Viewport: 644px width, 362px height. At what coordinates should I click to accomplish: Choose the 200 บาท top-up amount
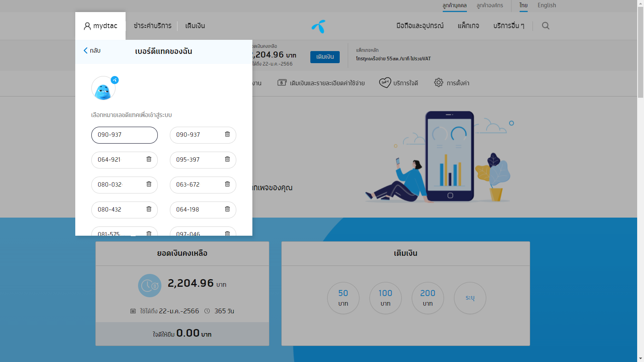pyautogui.click(x=428, y=298)
